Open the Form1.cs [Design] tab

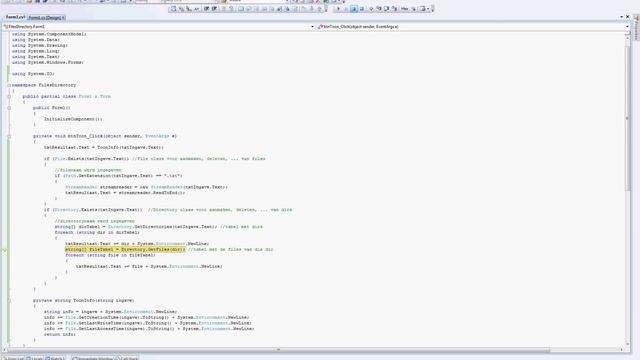(46, 18)
